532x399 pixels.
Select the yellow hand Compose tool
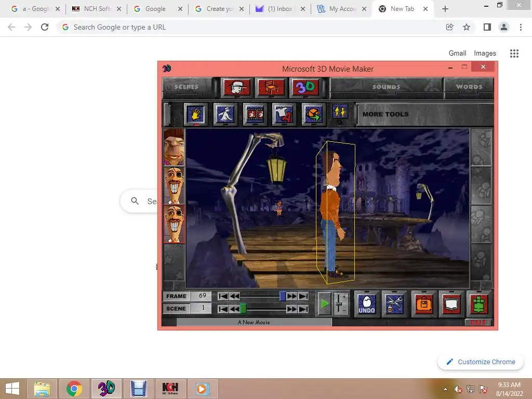pos(195,114)
